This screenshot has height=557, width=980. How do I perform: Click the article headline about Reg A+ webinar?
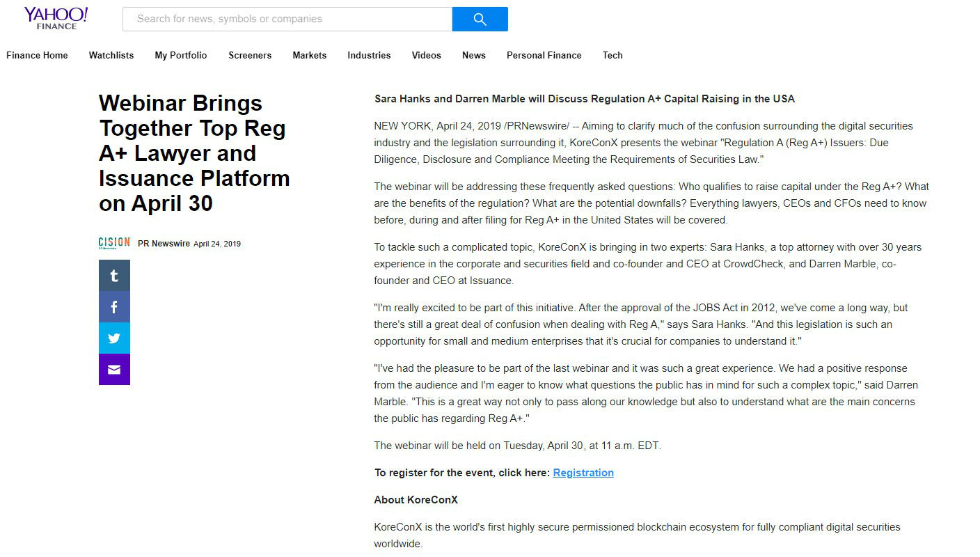click(194, 153)
